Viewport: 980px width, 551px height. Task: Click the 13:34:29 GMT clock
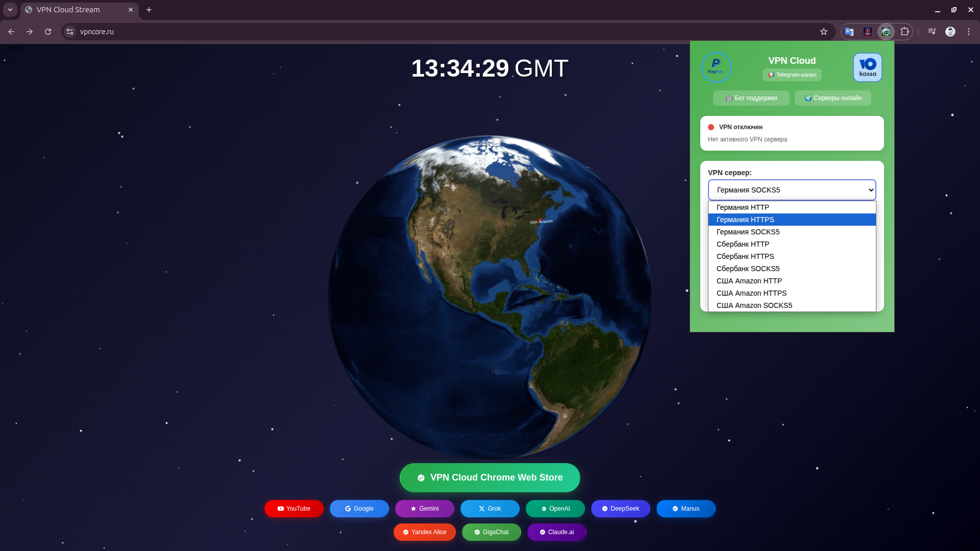[x=490, y=68]
